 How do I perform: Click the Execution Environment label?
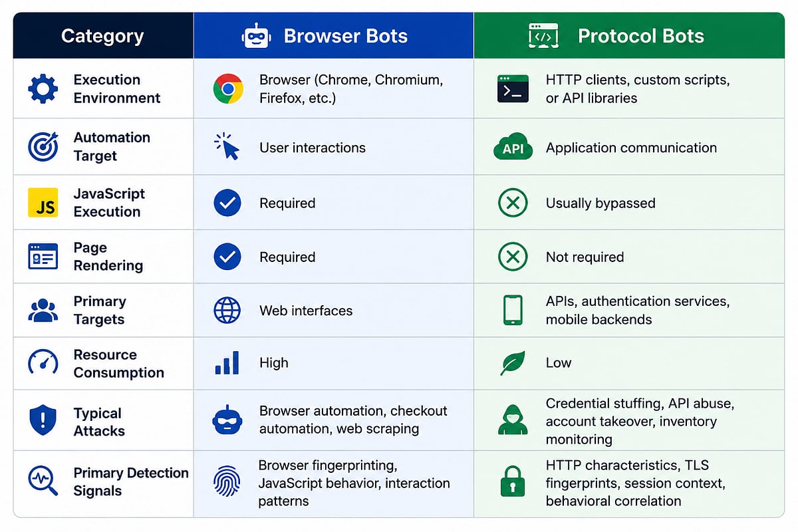pos(117,88)
